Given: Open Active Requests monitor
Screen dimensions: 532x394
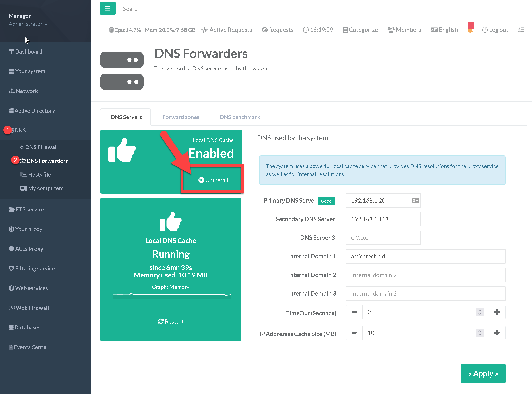Looking at the screenshot, I should pyautogui.click(x=226, y=30).
